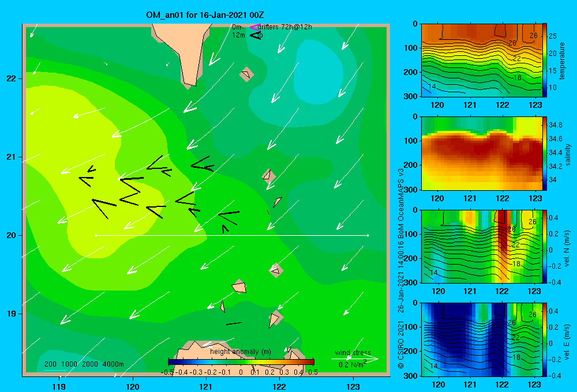The image size is (577, 392).
Task: Click the 'temperature' axis label
Action: pos(562,61)
